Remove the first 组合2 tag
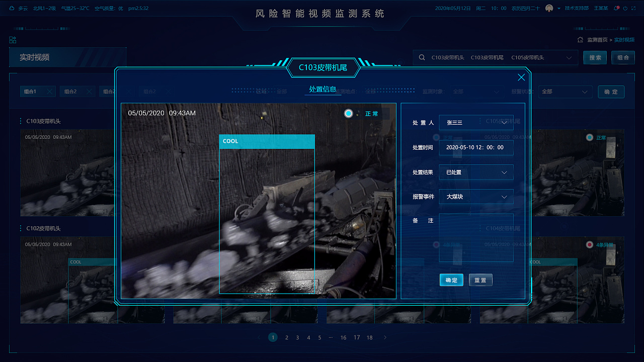The image size is (644, 362). (x=89, y=92)
